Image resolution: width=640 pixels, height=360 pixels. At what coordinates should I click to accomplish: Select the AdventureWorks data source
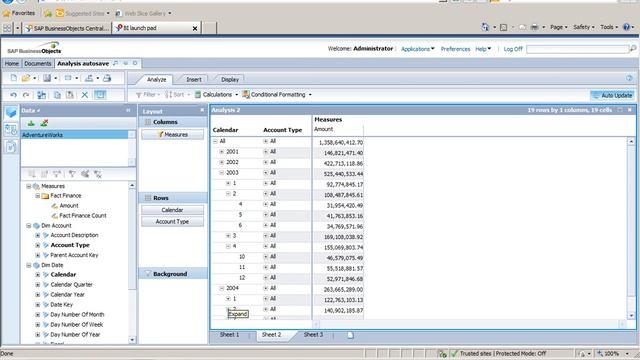[74, 135]
